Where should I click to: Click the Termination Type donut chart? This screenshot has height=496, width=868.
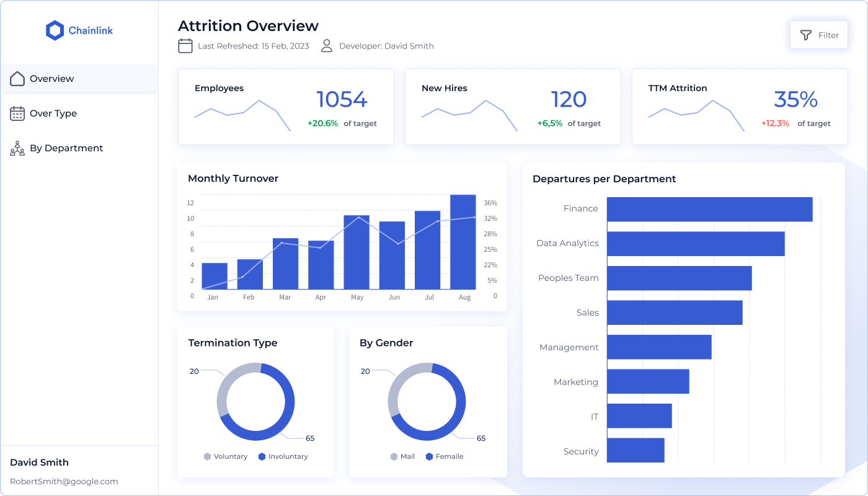click(255, 402)
